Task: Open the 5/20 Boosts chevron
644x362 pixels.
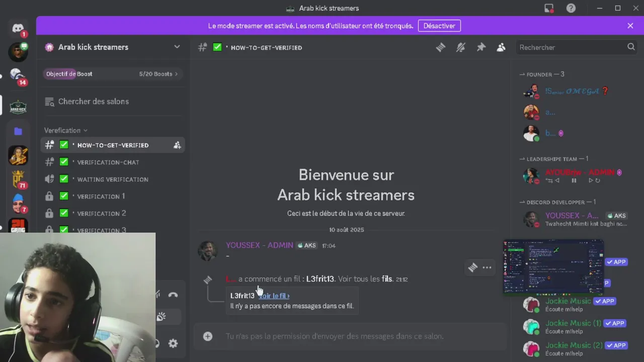Action: (x=176, y=74)
